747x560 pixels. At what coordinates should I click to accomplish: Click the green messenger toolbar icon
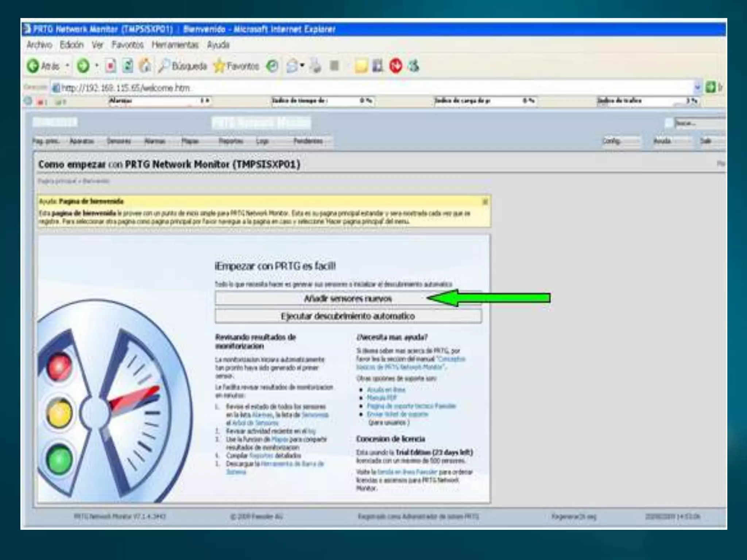pos(414,66)
